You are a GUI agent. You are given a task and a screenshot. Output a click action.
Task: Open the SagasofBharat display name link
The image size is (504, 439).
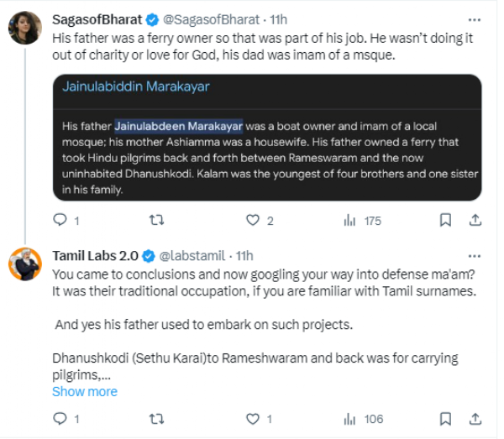[97, 17]
